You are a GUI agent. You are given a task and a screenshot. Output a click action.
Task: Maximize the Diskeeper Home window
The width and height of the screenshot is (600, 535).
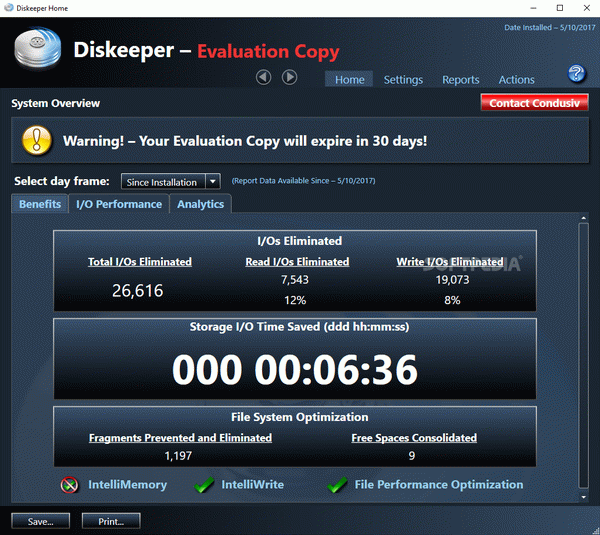[560, 8]
